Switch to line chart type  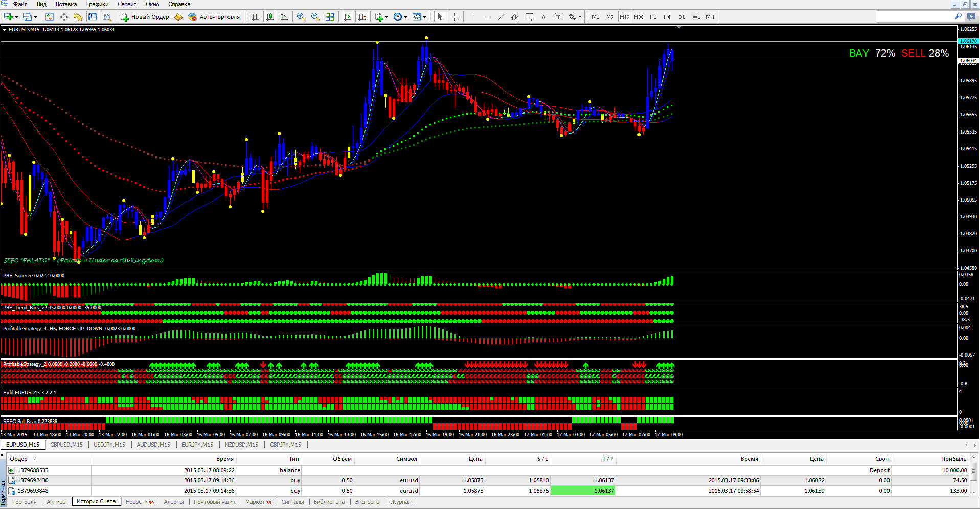point(284,17)
